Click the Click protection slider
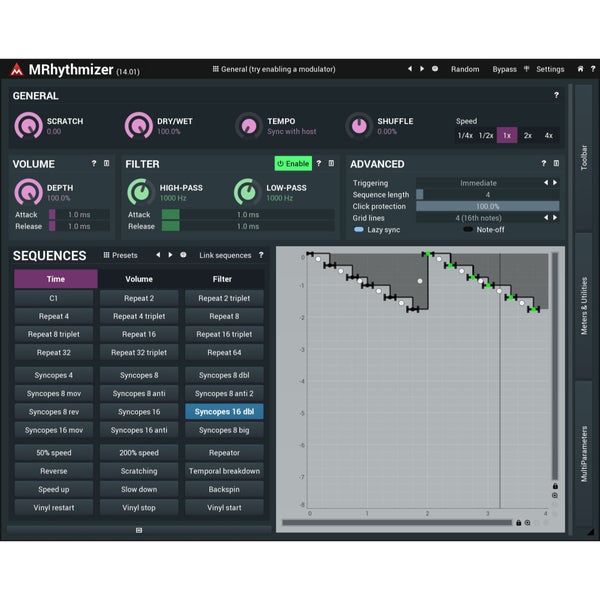600x600 pixels. (488, 206)
